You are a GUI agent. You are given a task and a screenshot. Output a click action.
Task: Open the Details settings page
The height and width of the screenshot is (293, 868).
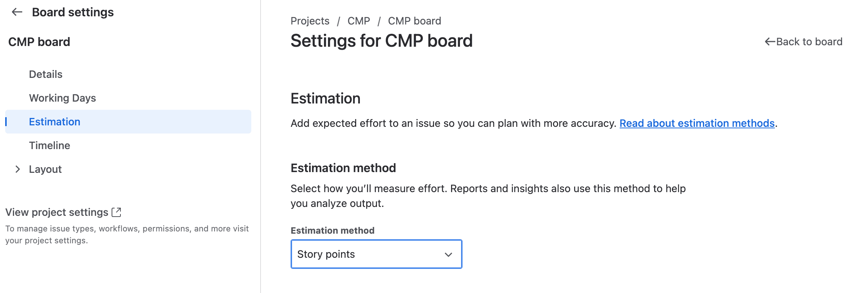tap(46, 74)
